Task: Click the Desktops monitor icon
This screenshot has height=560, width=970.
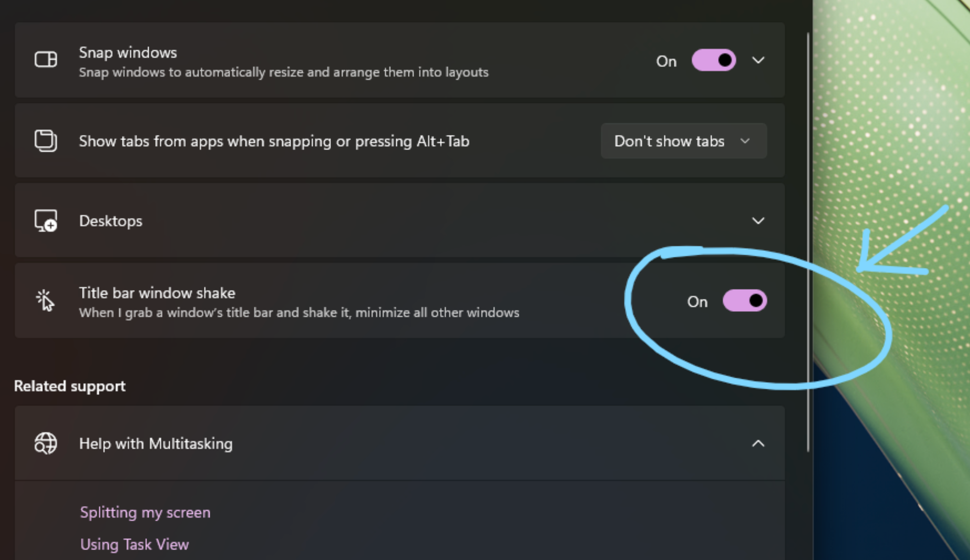Action: coord(45,221)
